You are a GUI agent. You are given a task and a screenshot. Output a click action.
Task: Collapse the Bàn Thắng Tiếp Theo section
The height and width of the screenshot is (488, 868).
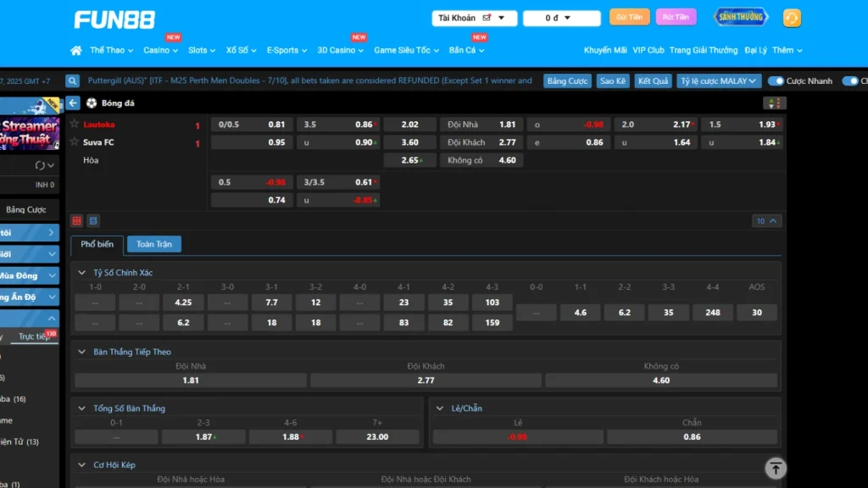coord(82,352)
